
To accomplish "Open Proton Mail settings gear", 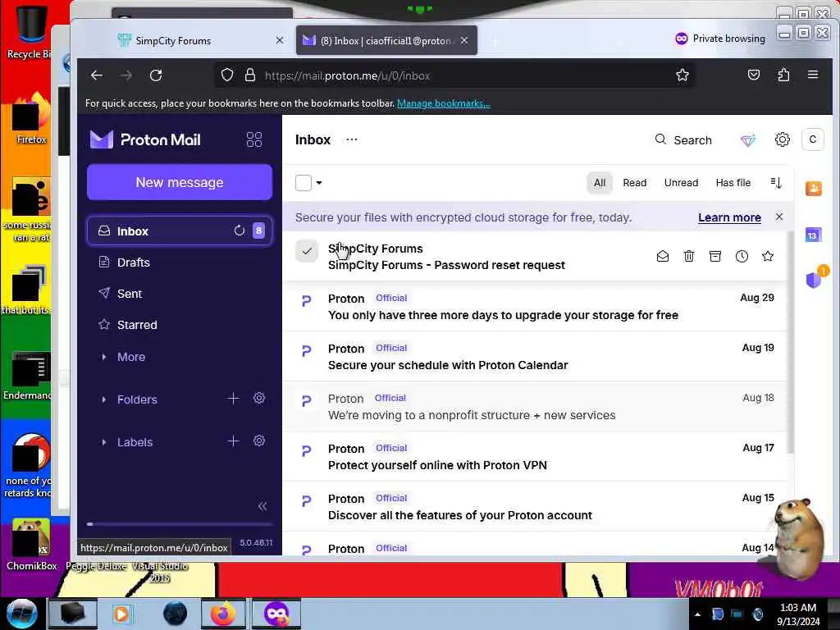I will [x=782, y=139].
